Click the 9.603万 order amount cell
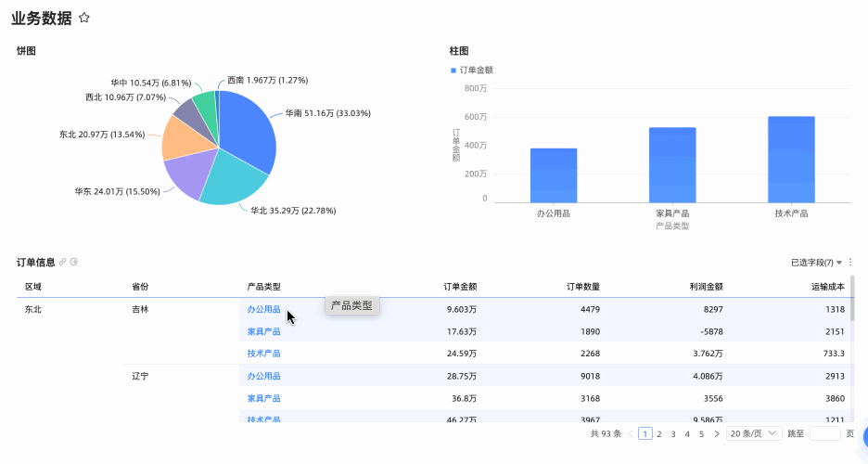Viewport: 868px width, 464px height. (462, 310)
